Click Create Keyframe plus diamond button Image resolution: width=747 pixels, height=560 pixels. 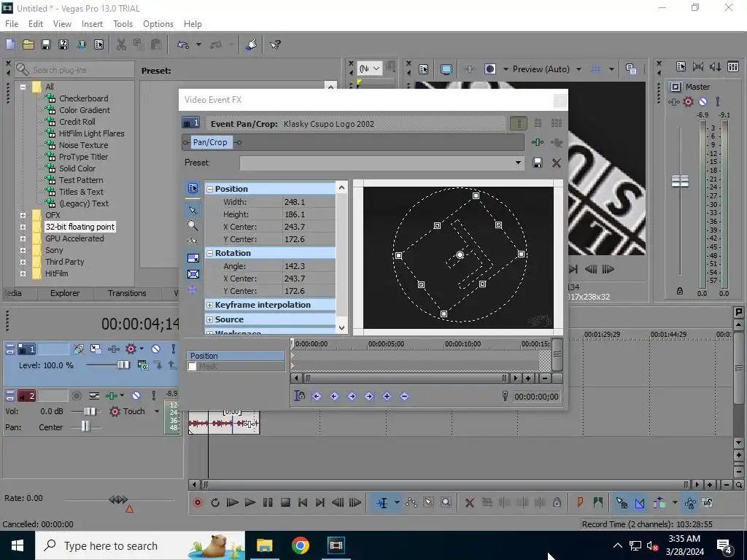click(x=387, y=396)
